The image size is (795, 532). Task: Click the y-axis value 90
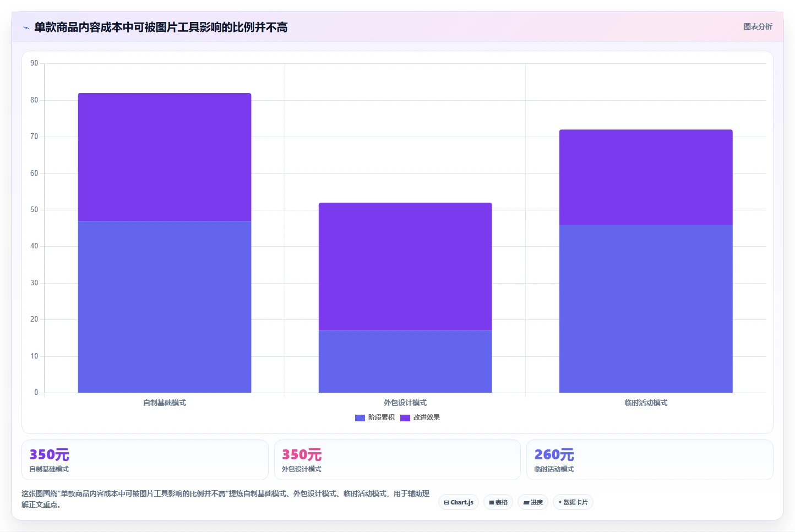34,63
